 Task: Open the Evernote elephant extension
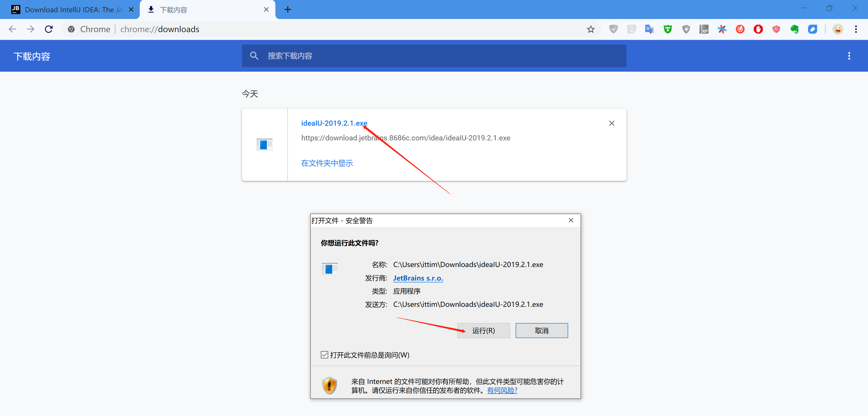[x=794, y=29]
